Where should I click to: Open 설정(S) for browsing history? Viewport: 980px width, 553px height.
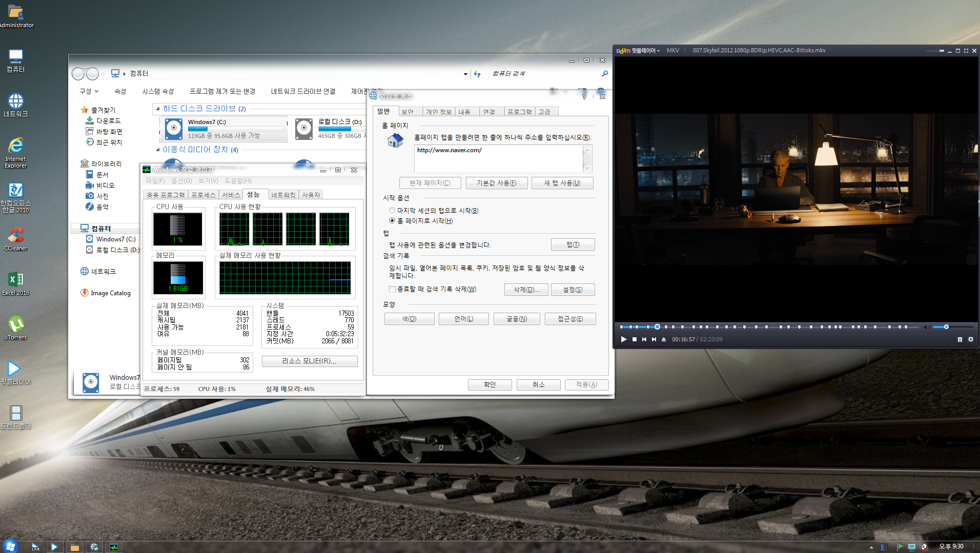click(x=573, y=290)
